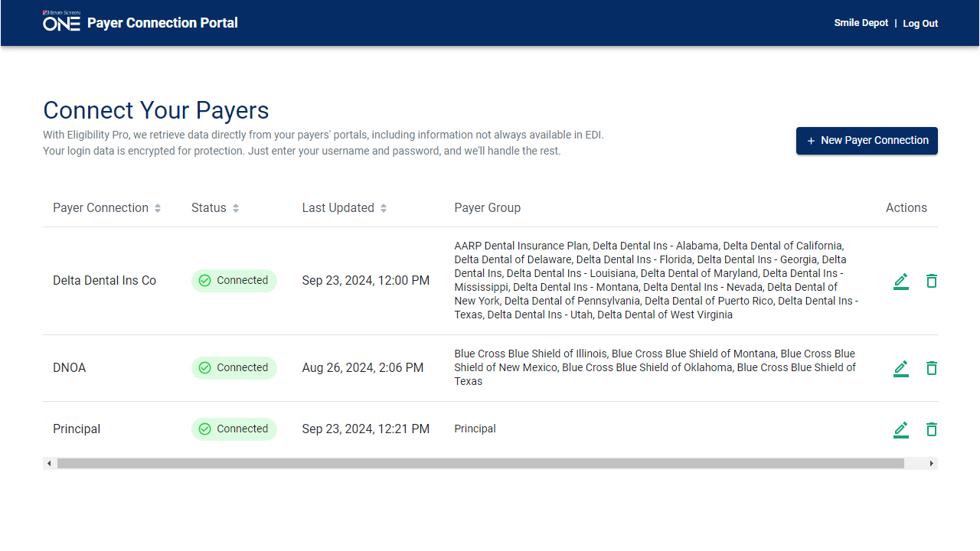Log Out of the portal
The image size is (980, 551).
920,24
